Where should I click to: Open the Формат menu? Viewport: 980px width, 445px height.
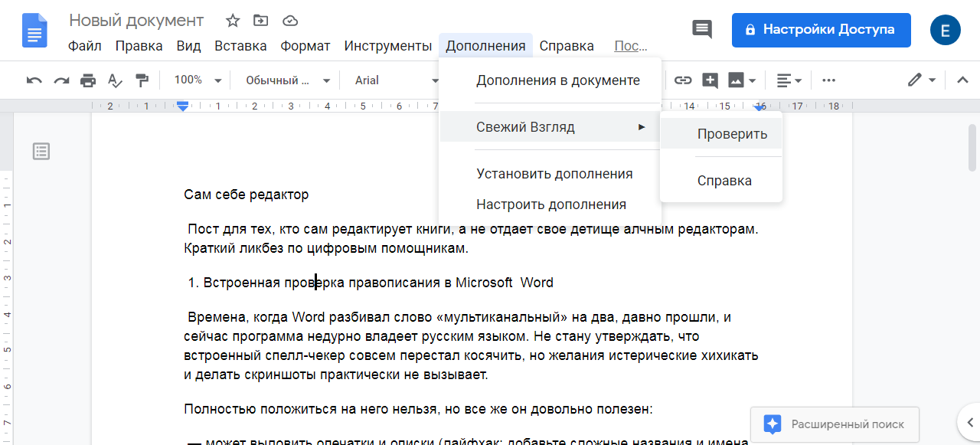[305, 46]
